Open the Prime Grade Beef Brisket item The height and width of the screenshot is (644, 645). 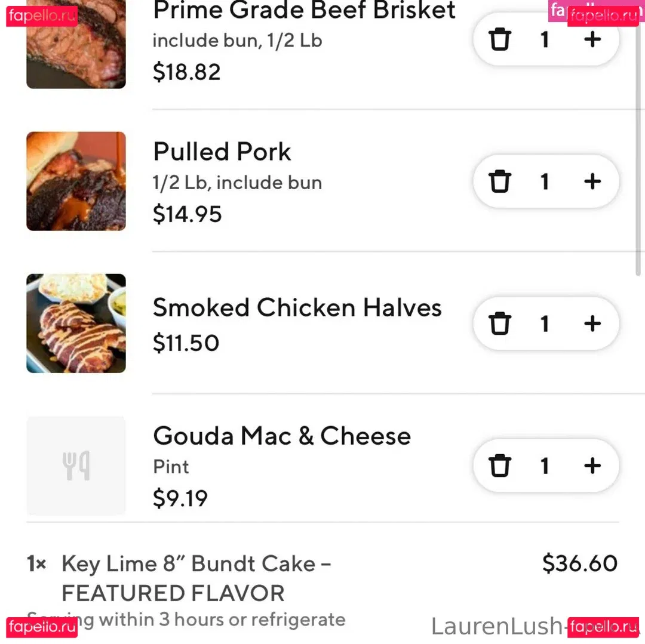303,11
